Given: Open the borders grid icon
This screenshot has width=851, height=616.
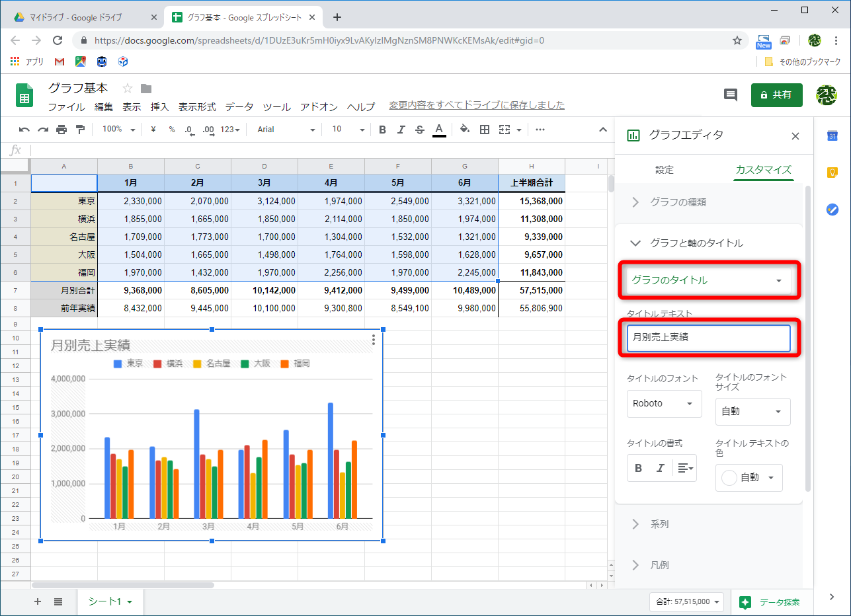Looking at the screenshot, I should point(485,130).
